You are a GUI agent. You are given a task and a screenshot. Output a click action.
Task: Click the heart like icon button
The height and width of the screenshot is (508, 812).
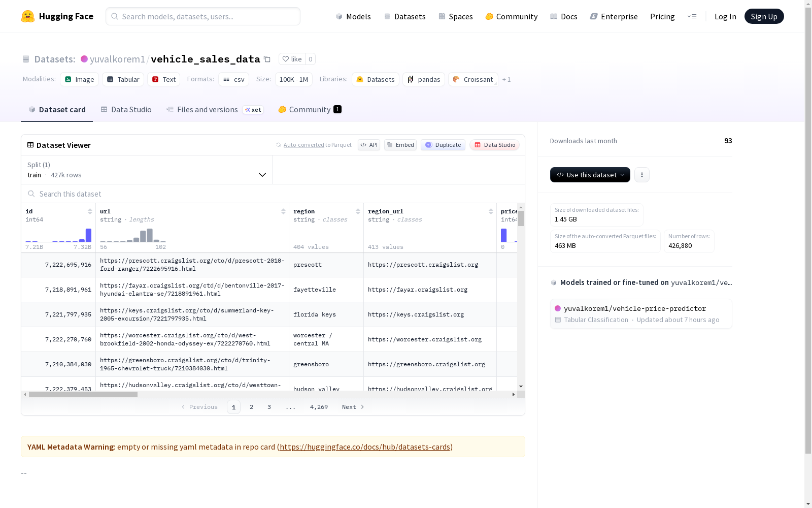click(292, 59)
